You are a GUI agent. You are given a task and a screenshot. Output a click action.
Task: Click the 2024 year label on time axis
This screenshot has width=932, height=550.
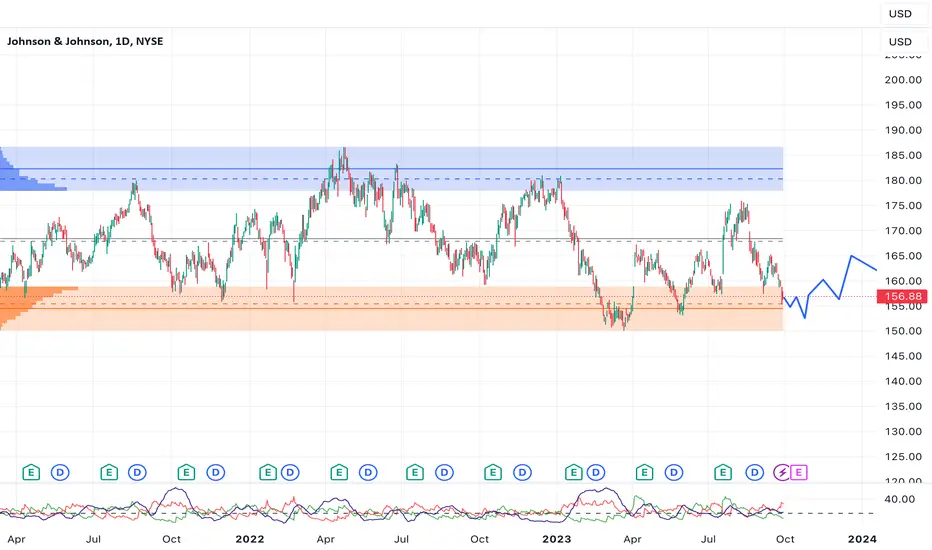(x=862, y=539)
